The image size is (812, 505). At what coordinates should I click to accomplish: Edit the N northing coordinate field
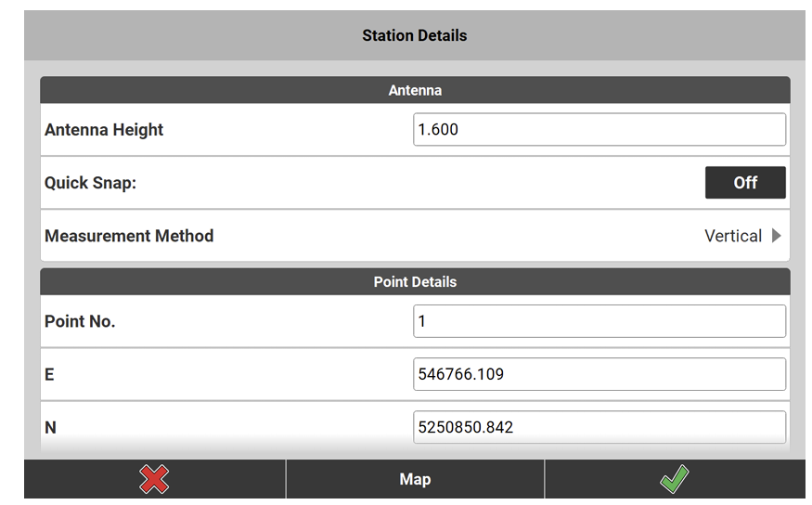point(599,427)
